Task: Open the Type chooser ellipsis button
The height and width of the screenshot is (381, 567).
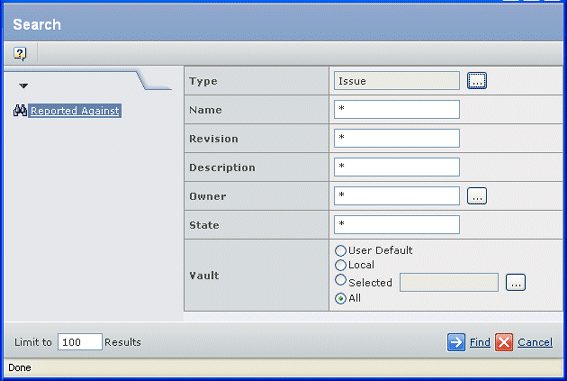Action: coord(477,81)
